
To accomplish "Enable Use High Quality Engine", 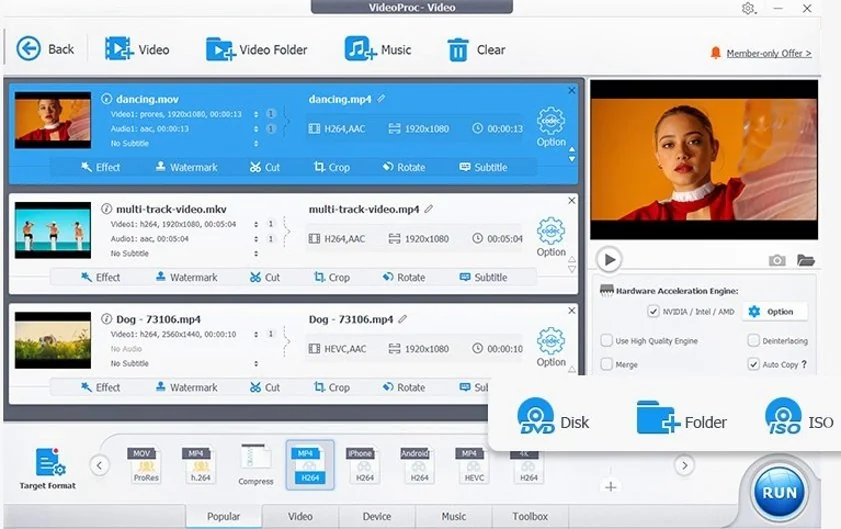I will (x=607, y=341).
